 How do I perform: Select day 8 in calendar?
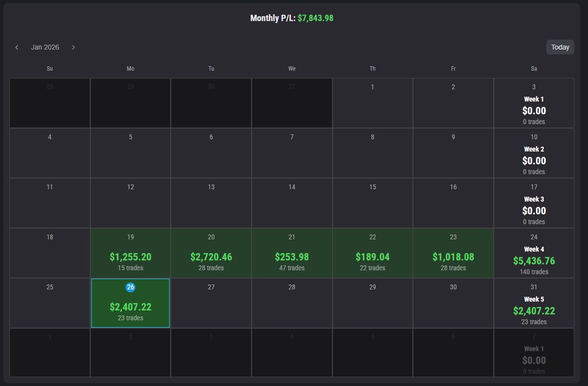pos(372,153)
